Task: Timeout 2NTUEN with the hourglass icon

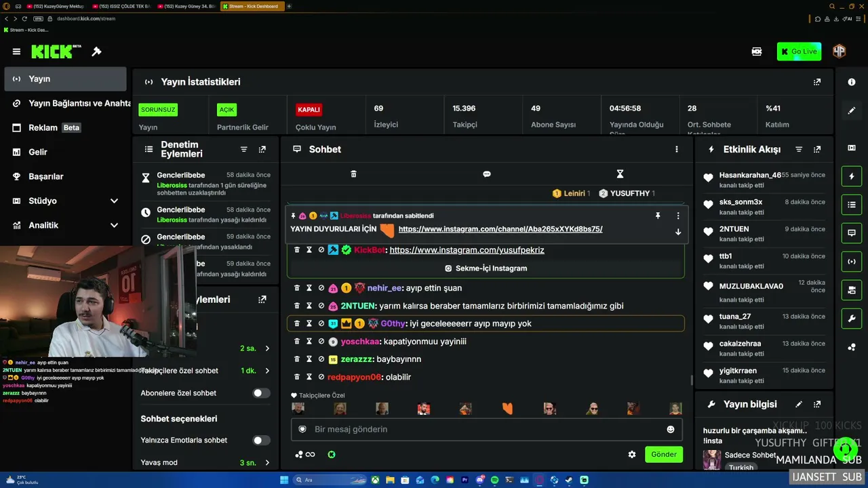Action: click(x=309, y=306)
